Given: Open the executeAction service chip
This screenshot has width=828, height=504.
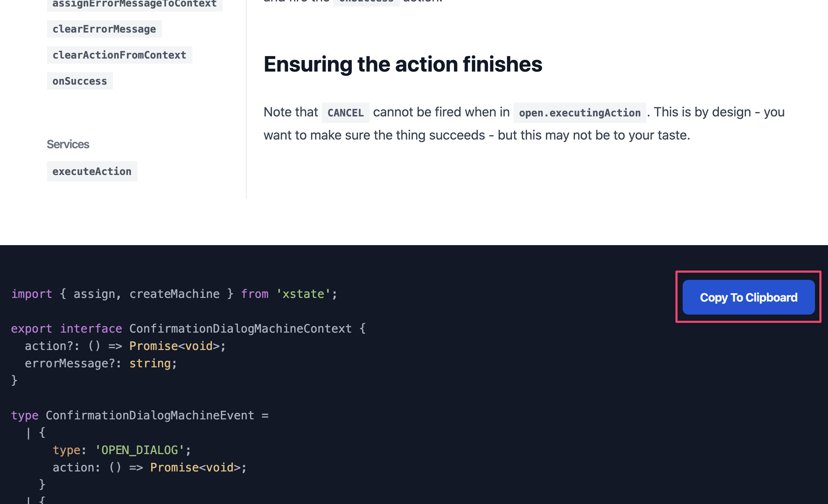Looking at the screenshot, I should [92, 171].
